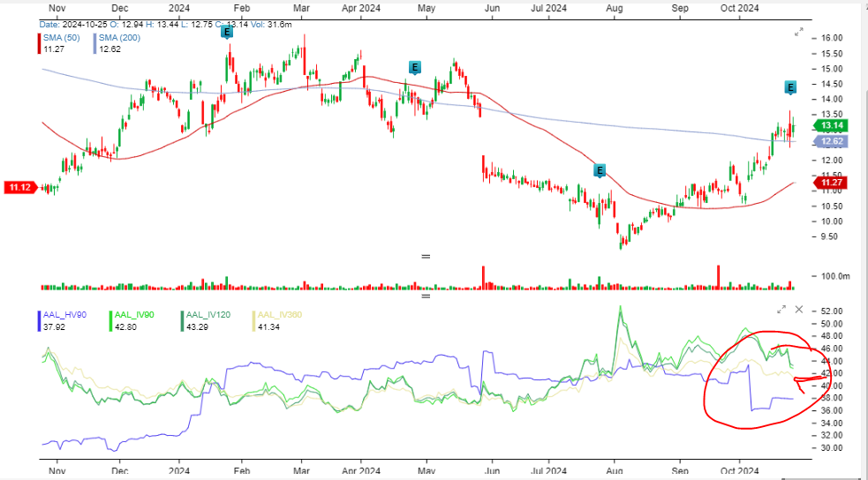Click the 41.34 value under AAL_IV360

[268, 326]
